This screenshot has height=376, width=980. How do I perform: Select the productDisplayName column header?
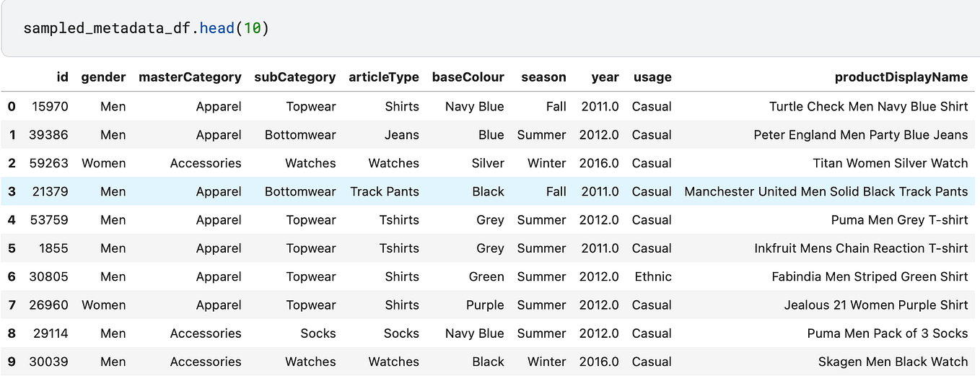tap(901, 77)
